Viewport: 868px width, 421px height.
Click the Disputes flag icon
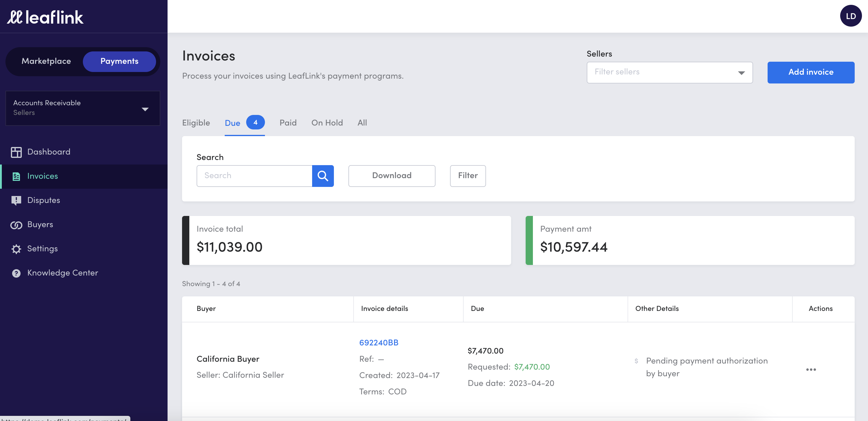click(x=16, y=201)
